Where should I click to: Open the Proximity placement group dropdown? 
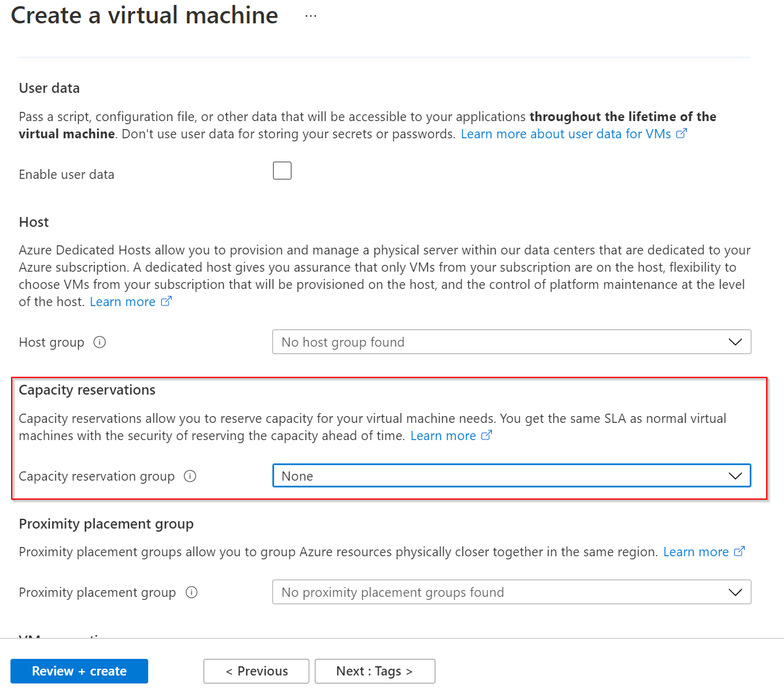click(x=511, y=593)
